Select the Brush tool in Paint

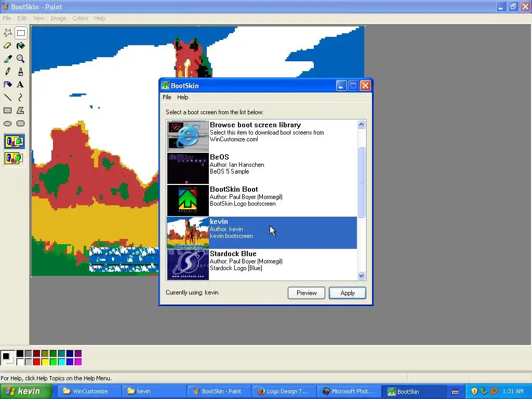pos(21,72)
